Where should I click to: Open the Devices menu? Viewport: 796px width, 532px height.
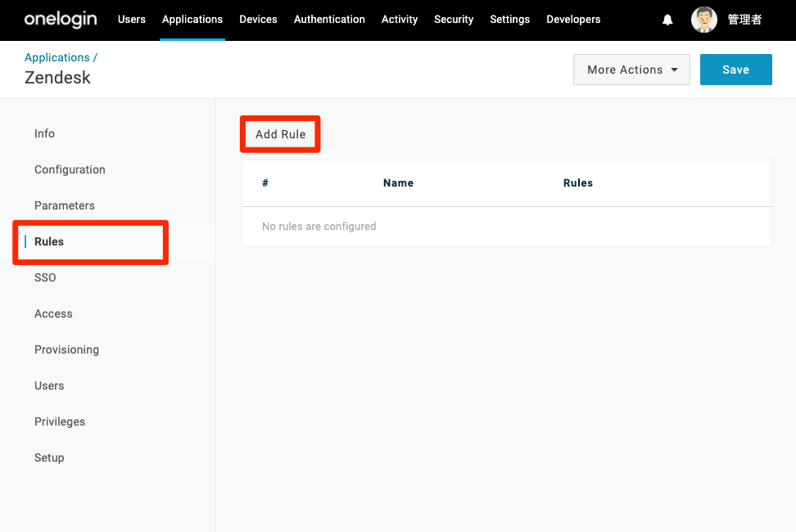tap(259, 20)
